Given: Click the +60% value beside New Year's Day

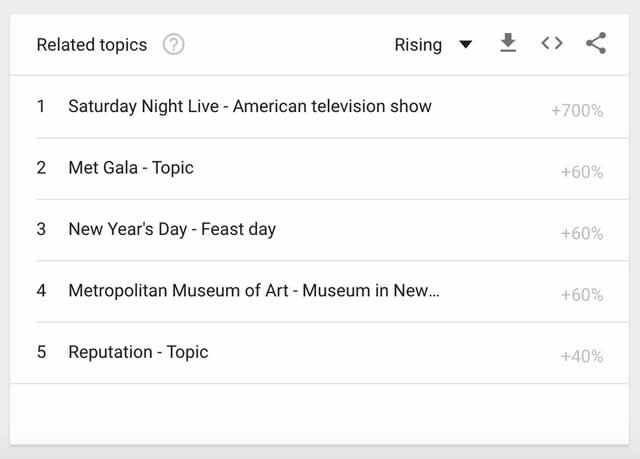Looking at the screenshot, I should click(x=581, y=234).
